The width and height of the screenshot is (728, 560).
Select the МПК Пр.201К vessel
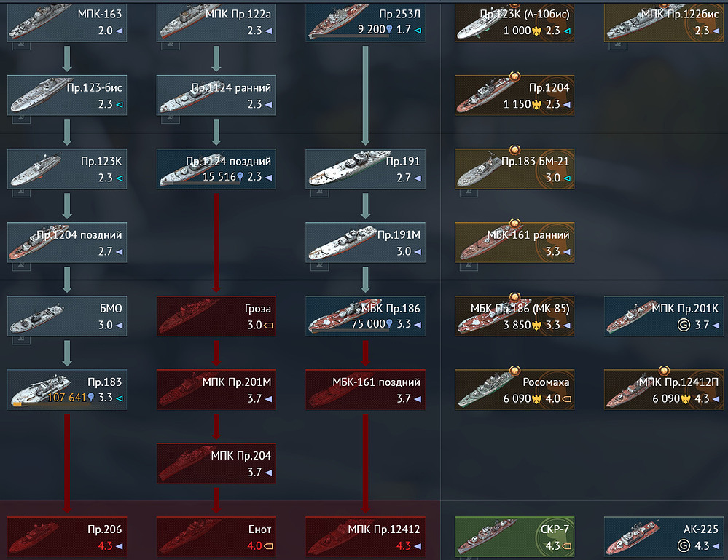click(x=663, y=316)
